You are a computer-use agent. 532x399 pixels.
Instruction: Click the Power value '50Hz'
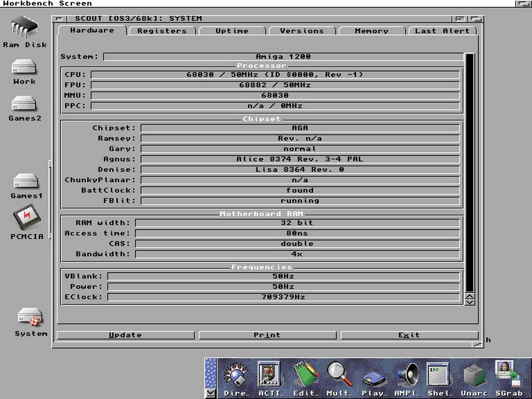tap(283, 287)
